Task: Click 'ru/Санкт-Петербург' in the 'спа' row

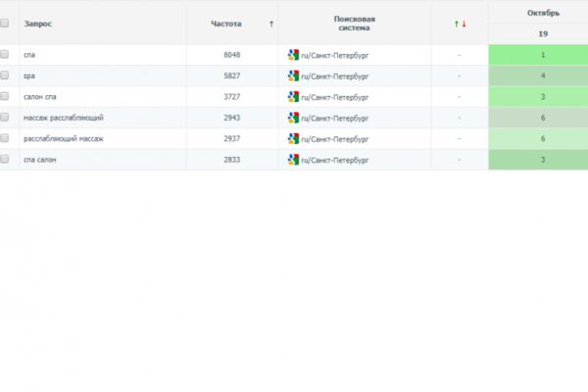Action: (x=335, y=56)
